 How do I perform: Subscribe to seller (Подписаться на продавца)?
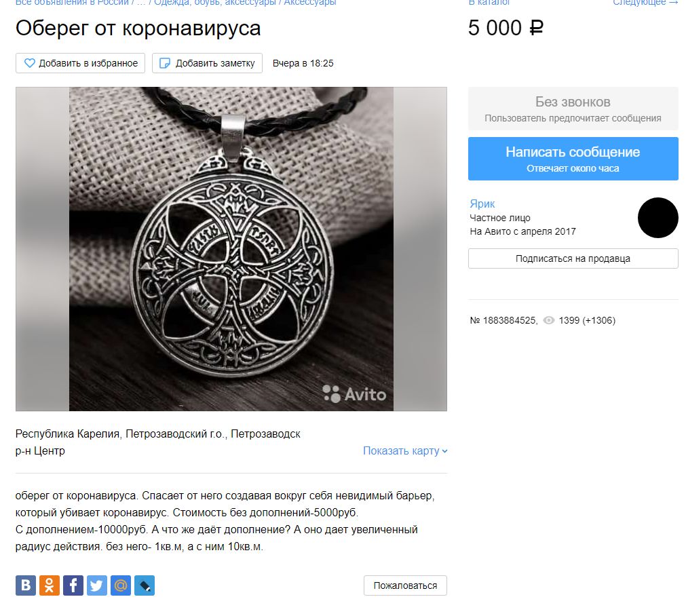click(x=573, y=258)
